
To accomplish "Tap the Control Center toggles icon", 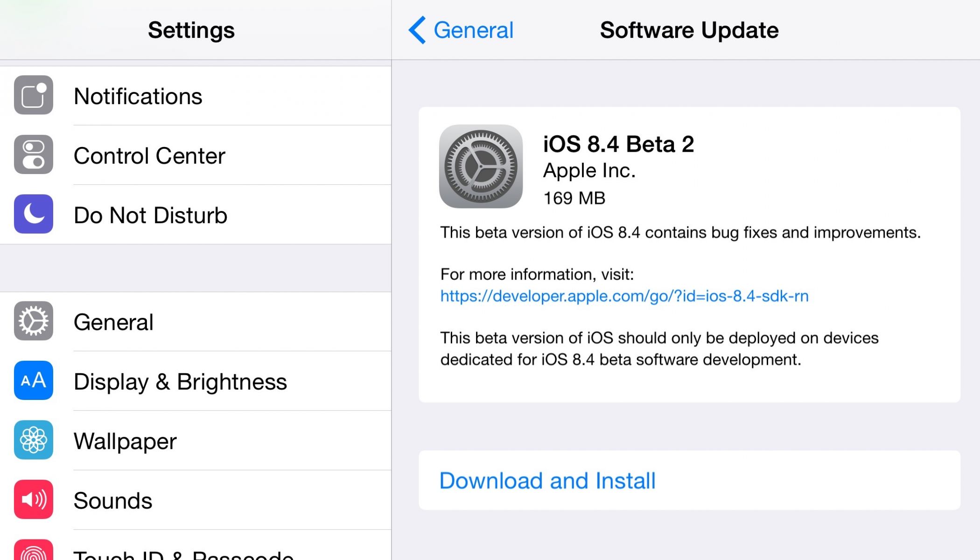I will tap(33, 154).
